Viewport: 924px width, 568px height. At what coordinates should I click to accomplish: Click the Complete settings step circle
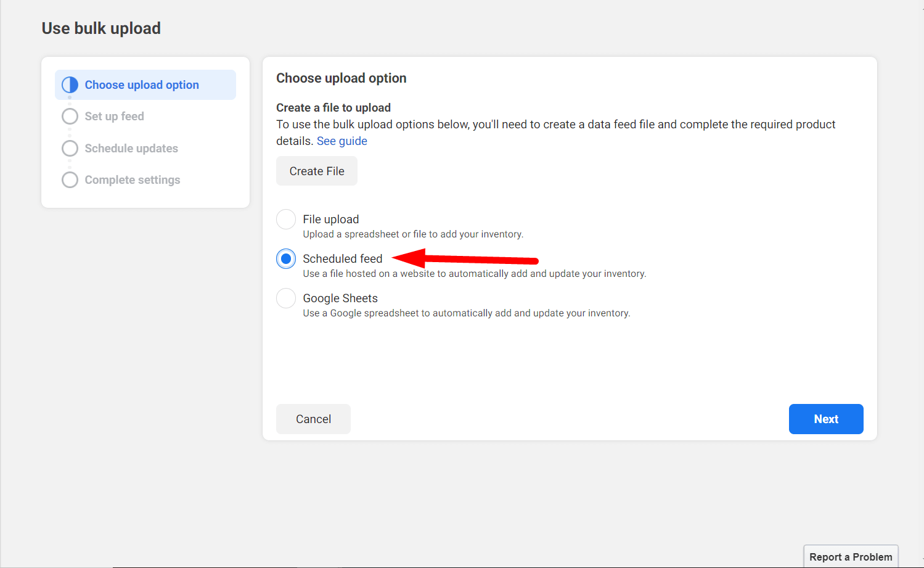[x=70, y=179]
